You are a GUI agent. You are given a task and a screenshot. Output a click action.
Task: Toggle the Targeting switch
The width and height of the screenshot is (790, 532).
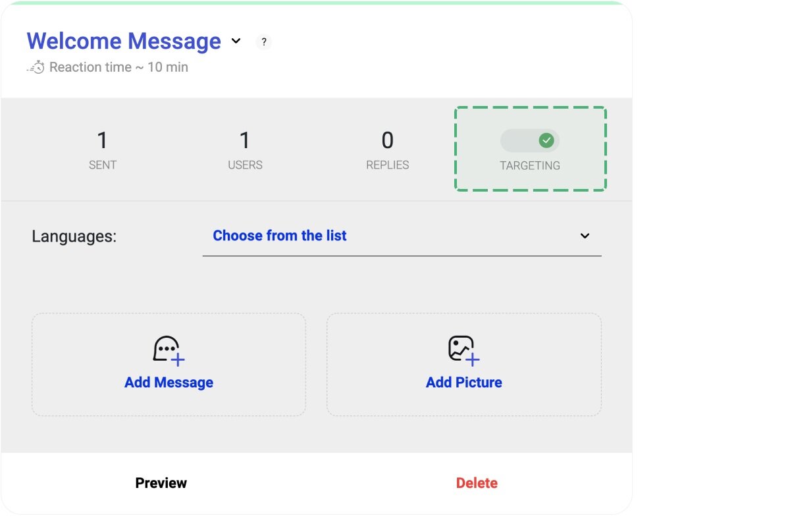[529, 140]
